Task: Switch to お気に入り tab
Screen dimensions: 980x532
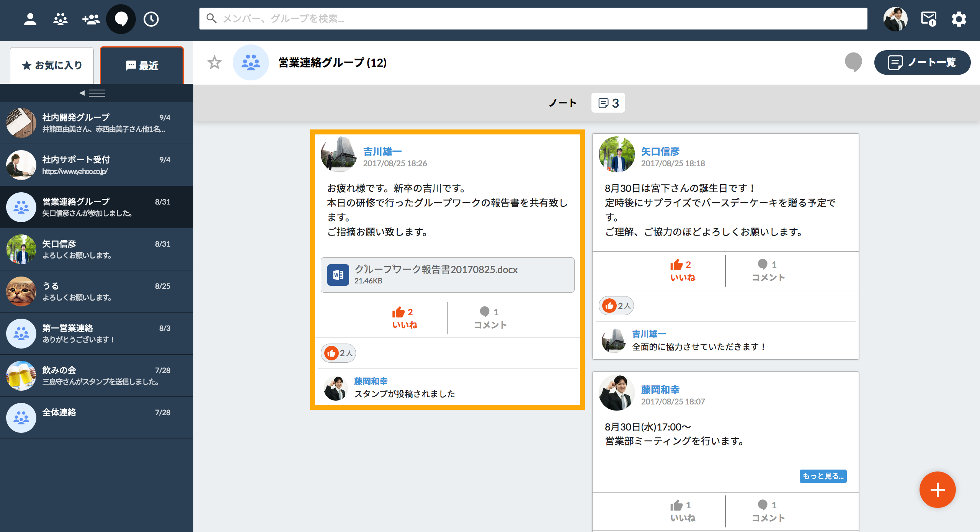Action: click(52, 65)
